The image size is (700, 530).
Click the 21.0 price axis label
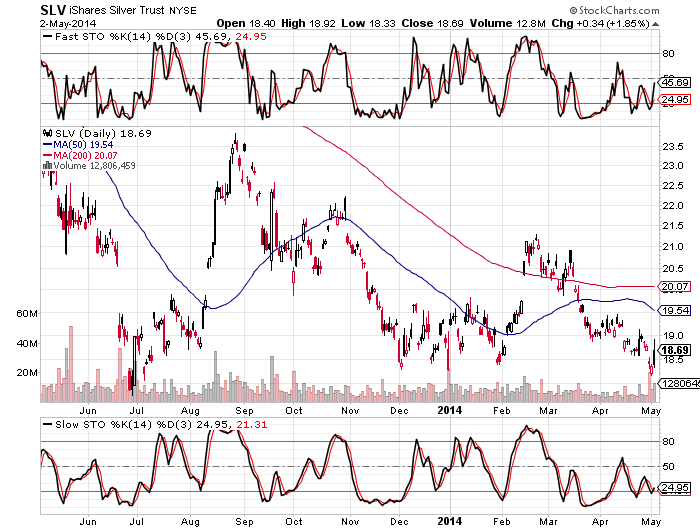tap(673, 247)
